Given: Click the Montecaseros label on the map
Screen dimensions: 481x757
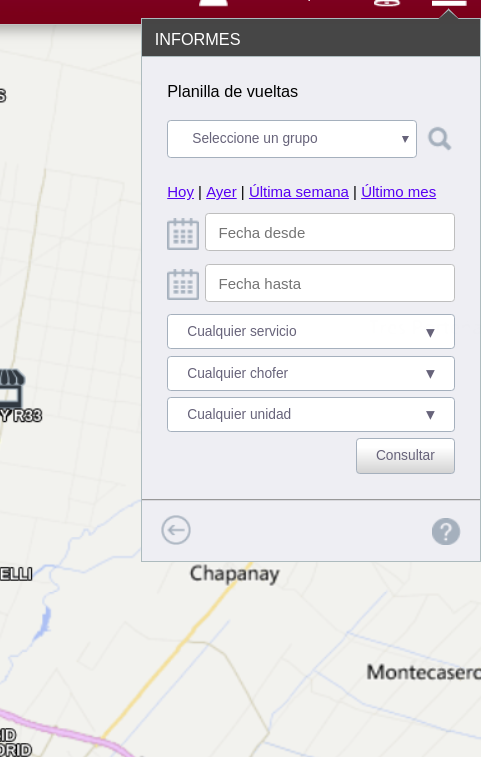Looking at the screenshot, I should [x=424, y=673].
